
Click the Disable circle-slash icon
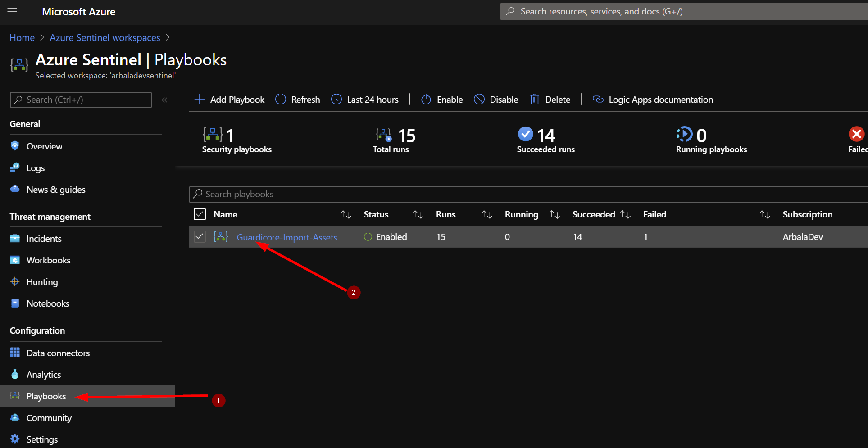point(479,99)
